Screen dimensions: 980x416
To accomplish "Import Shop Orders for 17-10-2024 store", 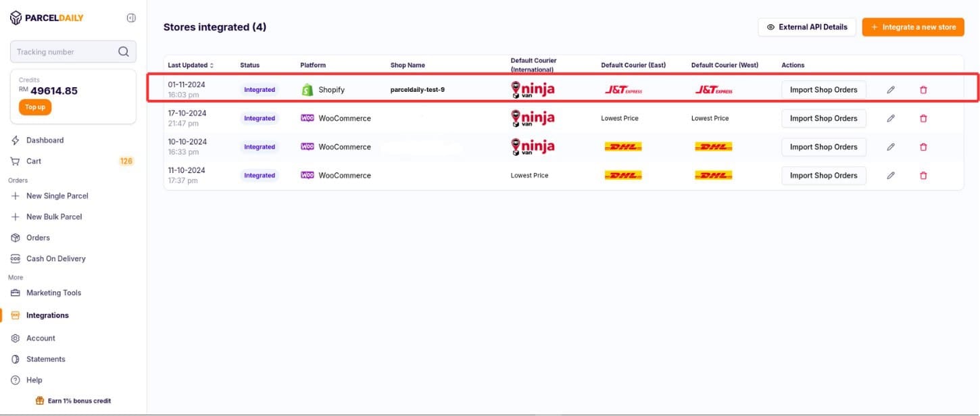I will [824, 118].
